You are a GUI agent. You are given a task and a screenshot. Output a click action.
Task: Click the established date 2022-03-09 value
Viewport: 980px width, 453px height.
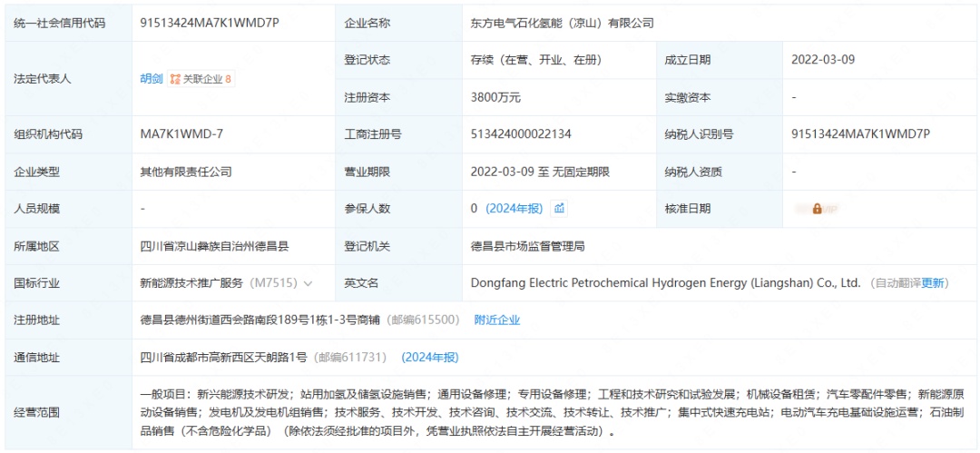(823, 60)
